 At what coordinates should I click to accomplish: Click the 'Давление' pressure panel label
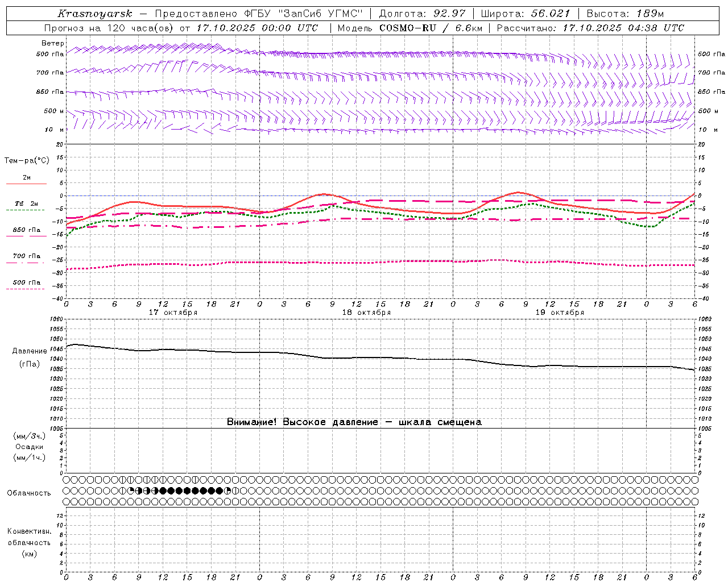(30, 351)
